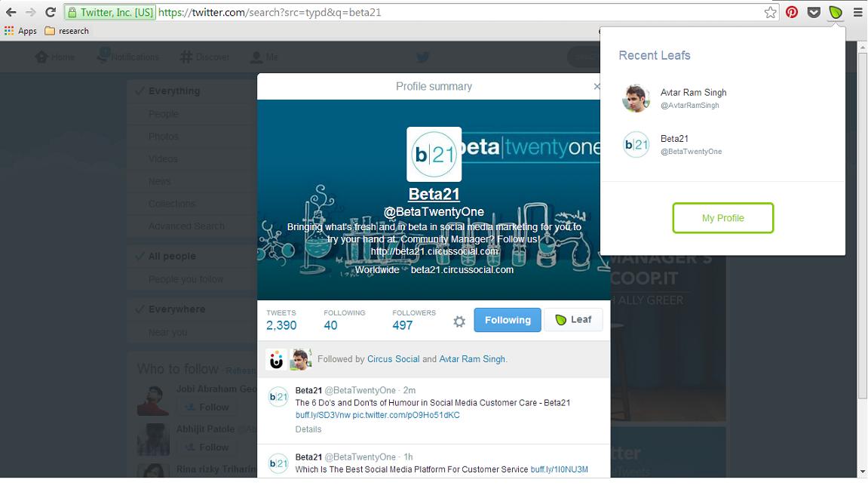Open the Chrome hamburger menu

click(857, 12)
